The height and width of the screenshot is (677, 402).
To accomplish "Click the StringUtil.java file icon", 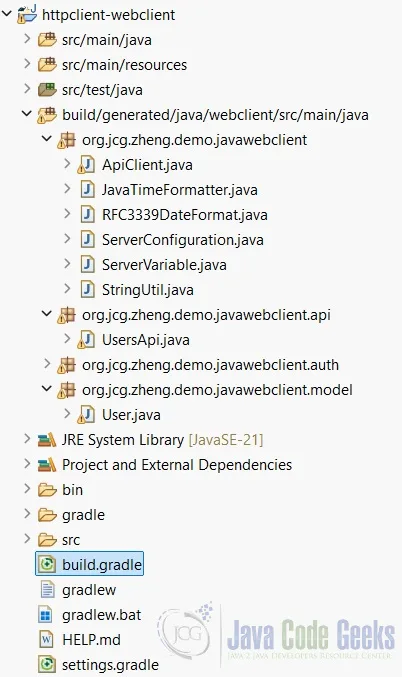I will (88, 290).
